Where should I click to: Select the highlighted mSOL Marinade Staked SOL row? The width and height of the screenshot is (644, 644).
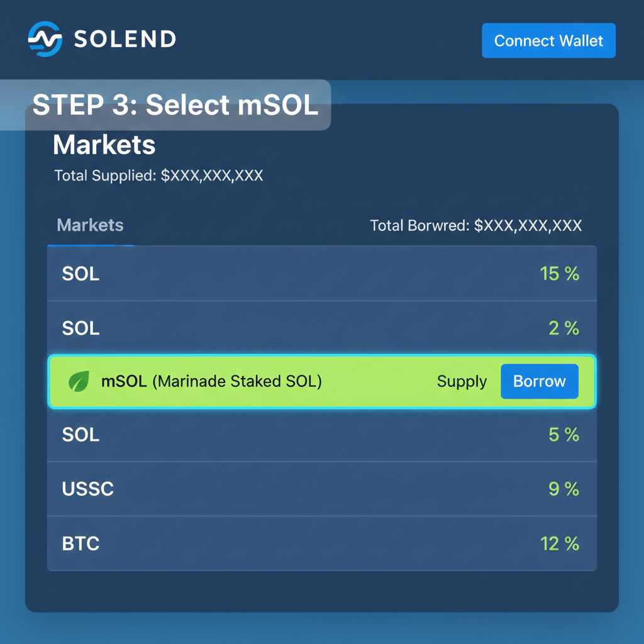tap(252, 381)
